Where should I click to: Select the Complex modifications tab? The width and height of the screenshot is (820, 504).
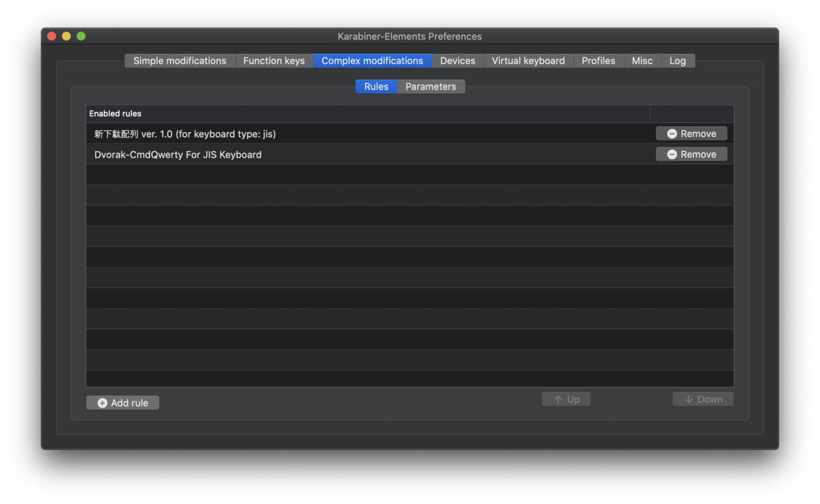(372, 61)
